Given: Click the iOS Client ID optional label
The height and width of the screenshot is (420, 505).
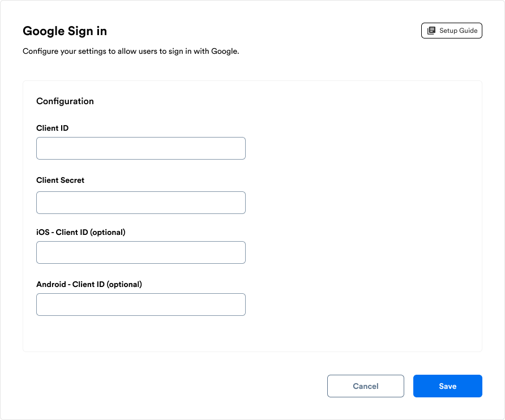Looking at the screenshot, I should 81,232.
